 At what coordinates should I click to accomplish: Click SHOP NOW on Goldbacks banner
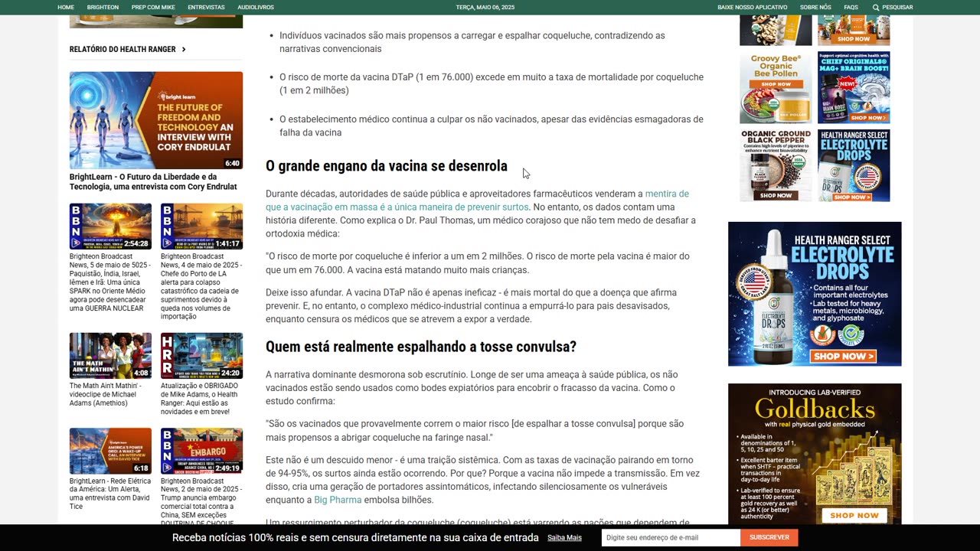point(854,515)
